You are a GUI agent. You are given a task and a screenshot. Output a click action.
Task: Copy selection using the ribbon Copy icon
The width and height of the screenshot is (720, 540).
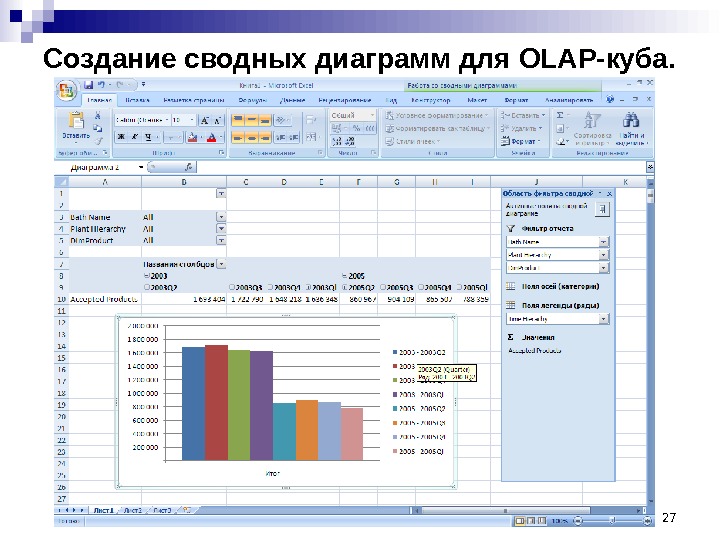pos(97,129)
